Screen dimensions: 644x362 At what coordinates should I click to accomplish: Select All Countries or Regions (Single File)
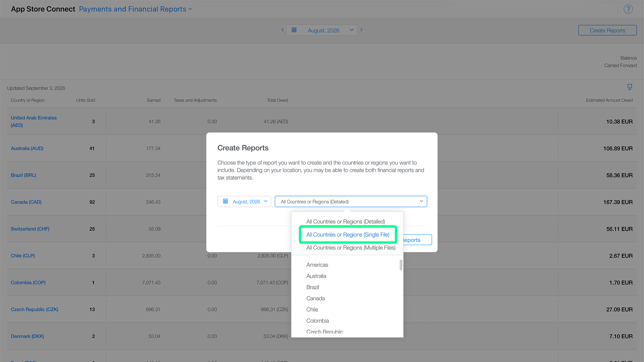[x=348, y=235]
